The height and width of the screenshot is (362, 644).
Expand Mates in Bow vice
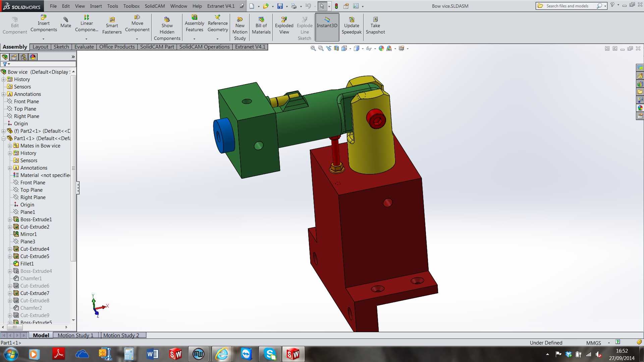pyautogui.click(x=10, y=146)
